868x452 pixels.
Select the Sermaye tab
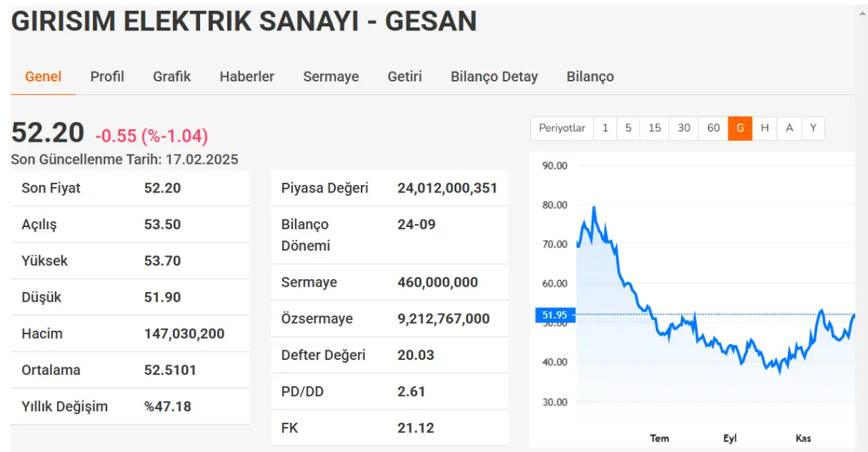331,77
